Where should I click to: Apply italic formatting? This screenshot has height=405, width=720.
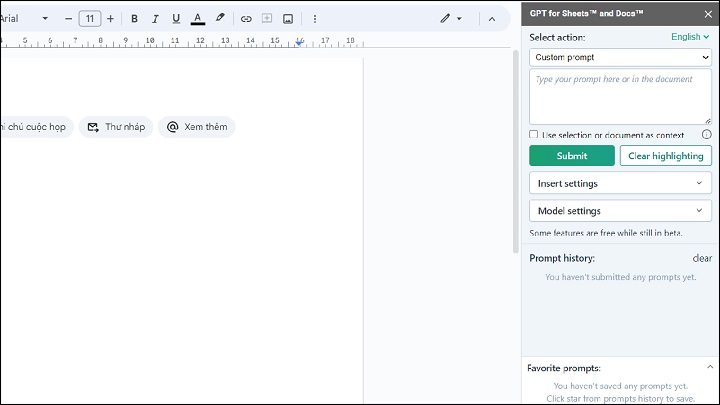point(155,19)
